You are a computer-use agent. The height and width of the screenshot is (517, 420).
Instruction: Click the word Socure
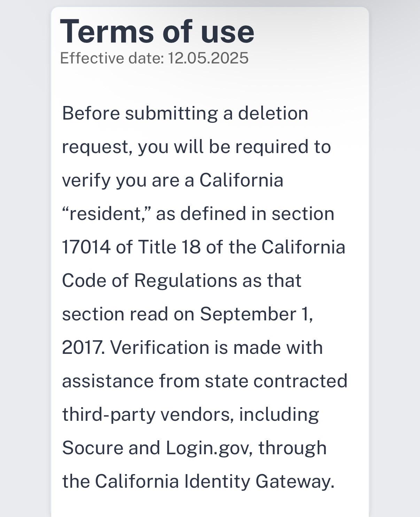click(92, 448)
